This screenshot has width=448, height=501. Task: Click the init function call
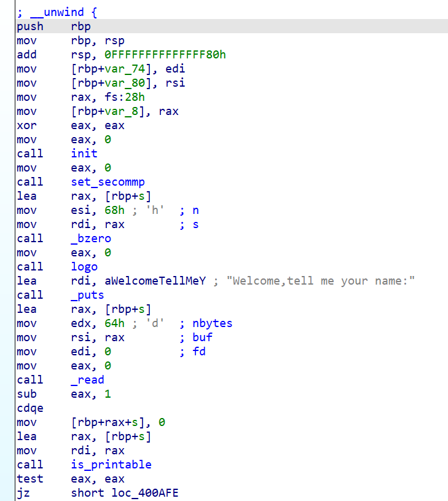84,154
